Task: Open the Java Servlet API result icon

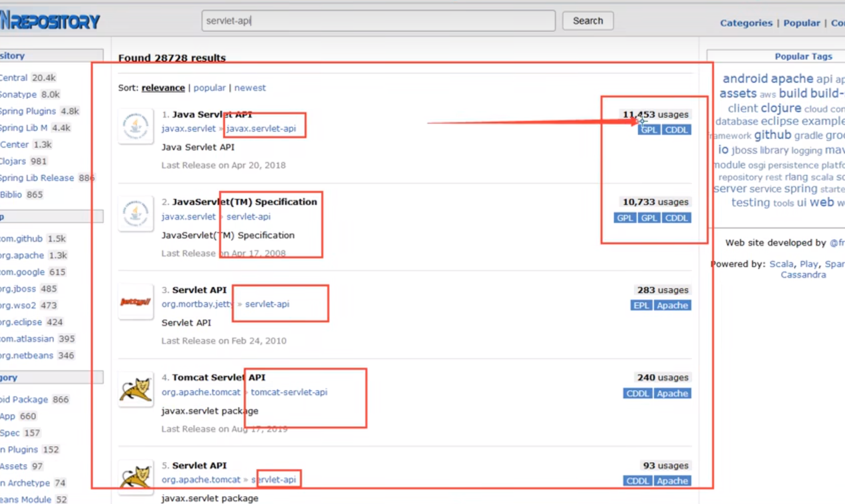Action: [136, 126]
